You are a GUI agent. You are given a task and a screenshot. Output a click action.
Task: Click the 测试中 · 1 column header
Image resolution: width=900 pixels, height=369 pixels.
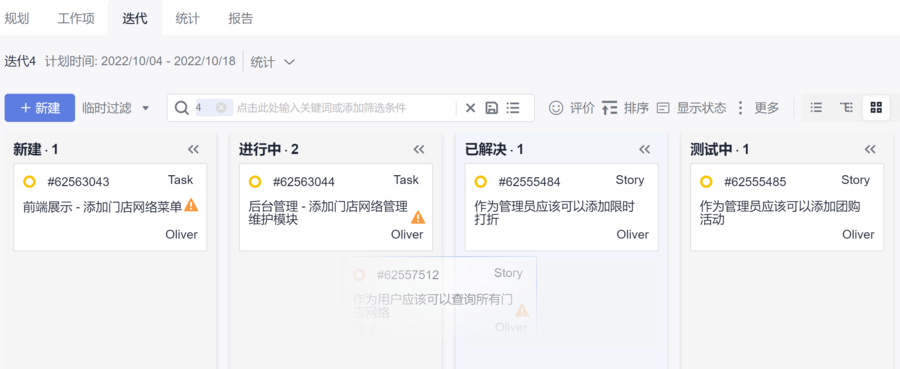point(720,150)
